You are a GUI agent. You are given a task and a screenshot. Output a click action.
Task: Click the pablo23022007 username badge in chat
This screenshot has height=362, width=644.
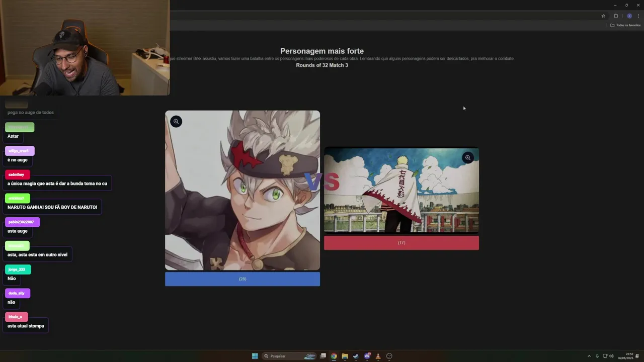22,222
